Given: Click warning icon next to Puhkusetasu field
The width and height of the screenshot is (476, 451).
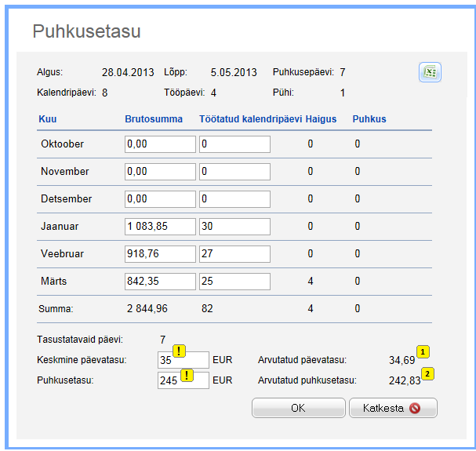Looking at the screenshot, I should click(187, 375).
